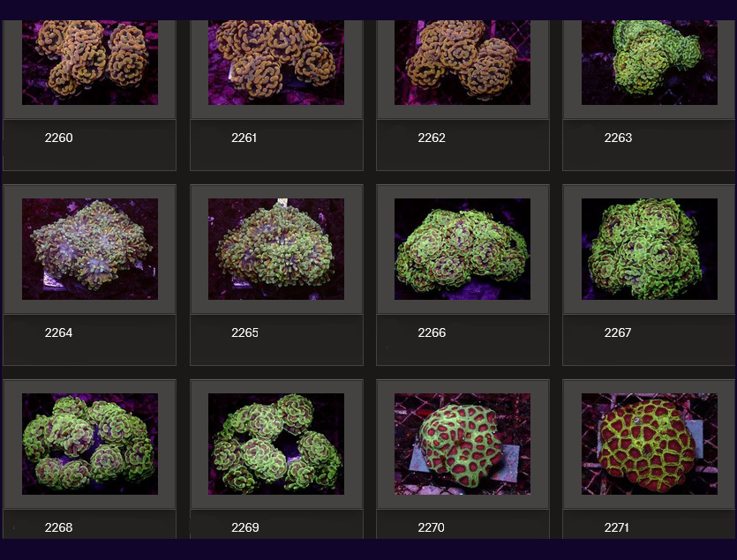Open hammer coral thumbnail 2269
The width and height of the screenshot is (737, 560).
(276, 444)
